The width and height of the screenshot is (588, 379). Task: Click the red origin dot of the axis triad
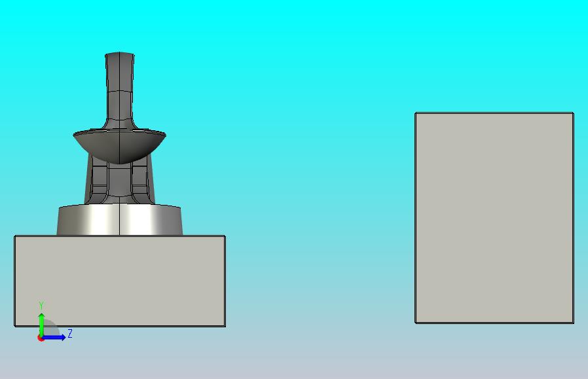point(41,338)
